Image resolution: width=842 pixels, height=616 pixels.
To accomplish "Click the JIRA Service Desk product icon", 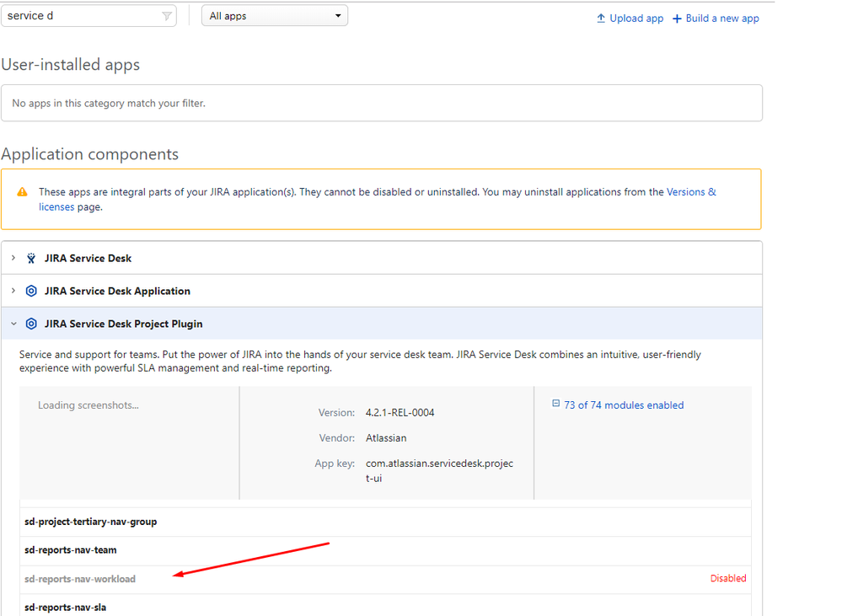I will [31, 259].
